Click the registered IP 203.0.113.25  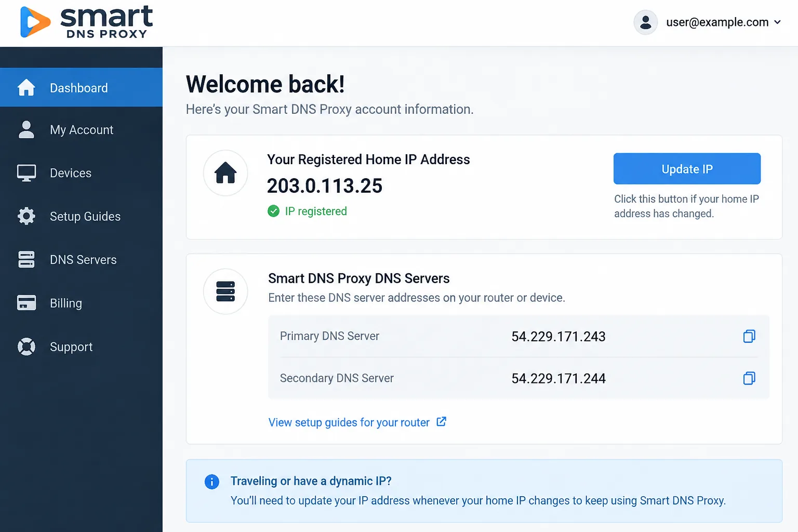coord(325,186)
